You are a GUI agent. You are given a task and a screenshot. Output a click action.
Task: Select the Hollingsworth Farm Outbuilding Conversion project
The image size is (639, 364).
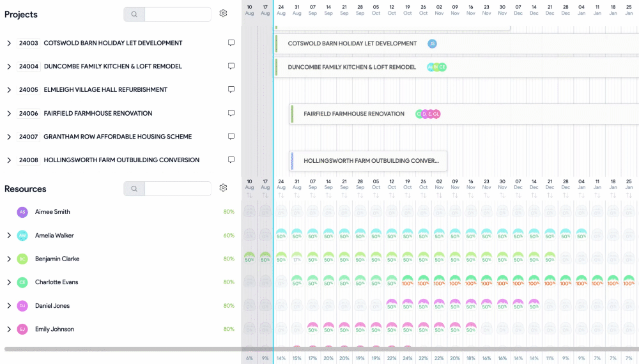click(121, 160)
